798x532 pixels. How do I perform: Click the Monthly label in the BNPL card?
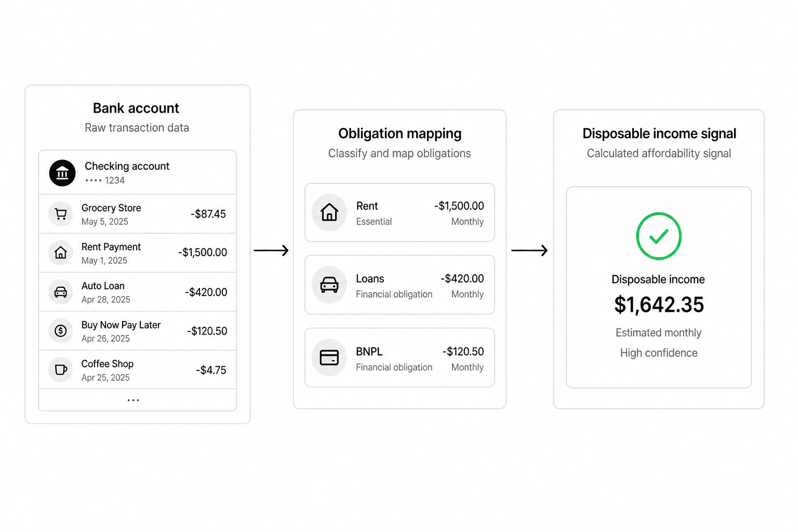pyautogui.click(x=468, y=367)
